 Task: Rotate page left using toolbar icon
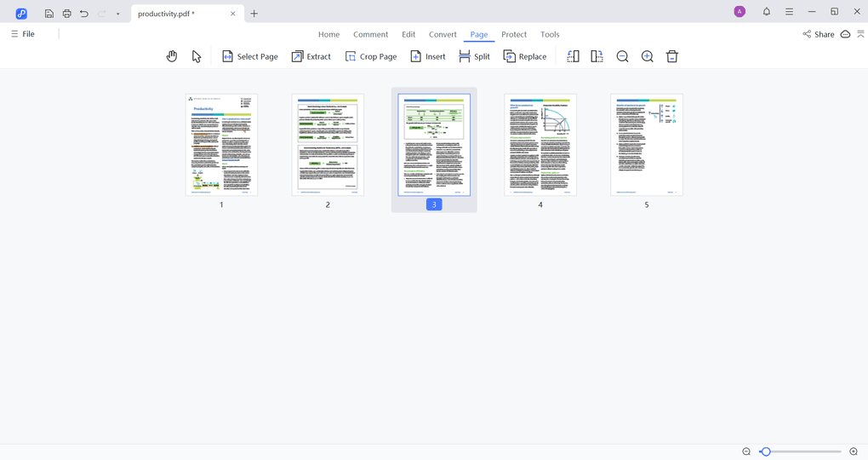(x=573, y=56)
